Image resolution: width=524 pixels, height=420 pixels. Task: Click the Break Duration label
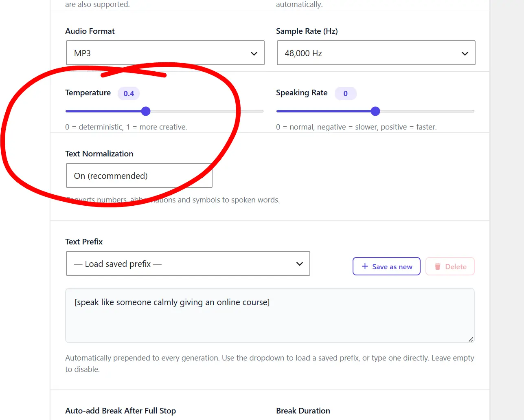click(x=303, y=411)
